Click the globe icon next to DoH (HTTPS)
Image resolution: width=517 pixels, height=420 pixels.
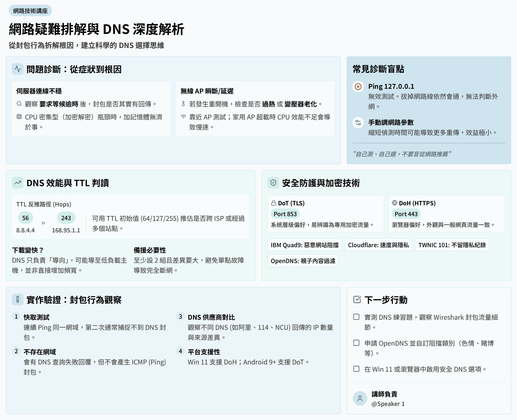pyautogui.click(x=395, y=203)
